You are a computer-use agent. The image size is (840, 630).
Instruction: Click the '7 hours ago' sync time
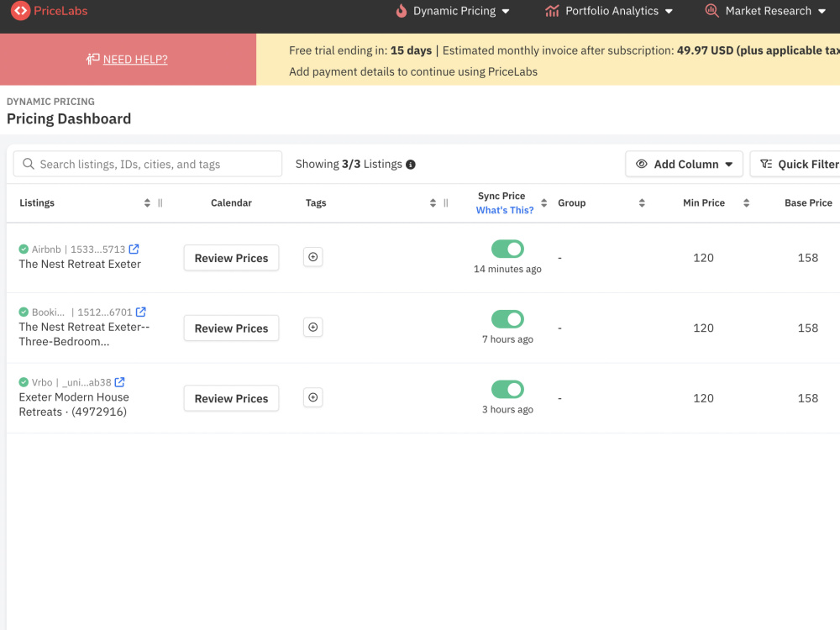[x=507, y=339]
